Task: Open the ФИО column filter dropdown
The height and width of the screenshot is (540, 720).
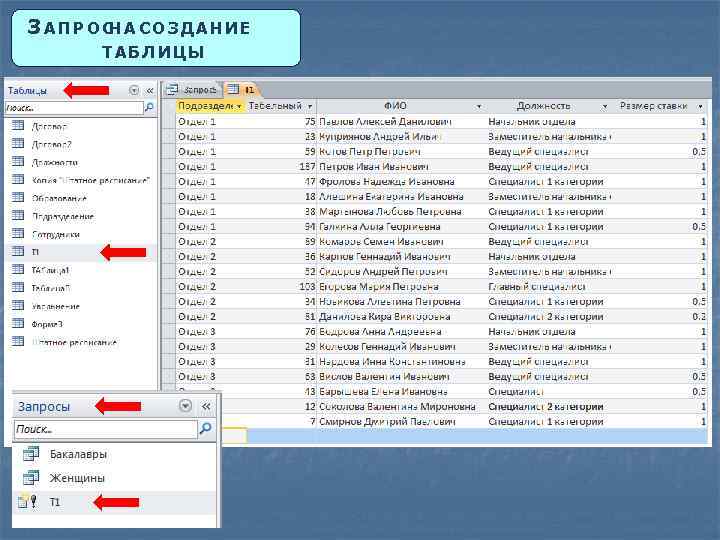Action: (478, 107)
